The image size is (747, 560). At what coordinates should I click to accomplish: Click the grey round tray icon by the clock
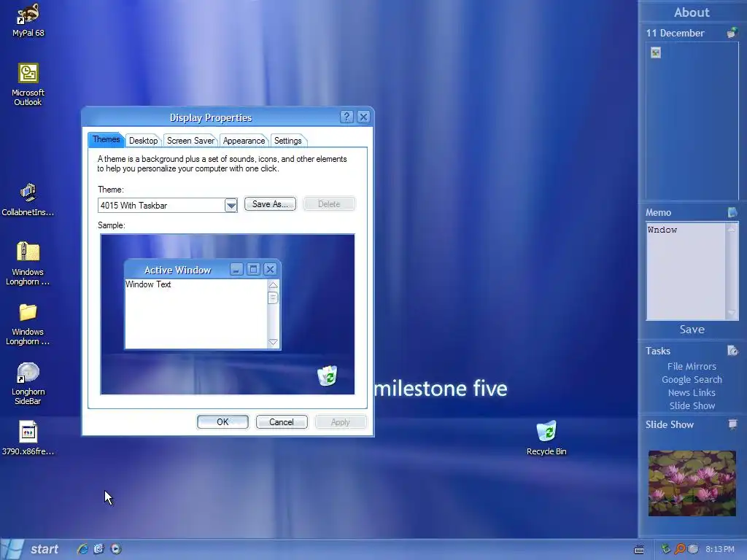pyautogui.click(x=693, y=549)
